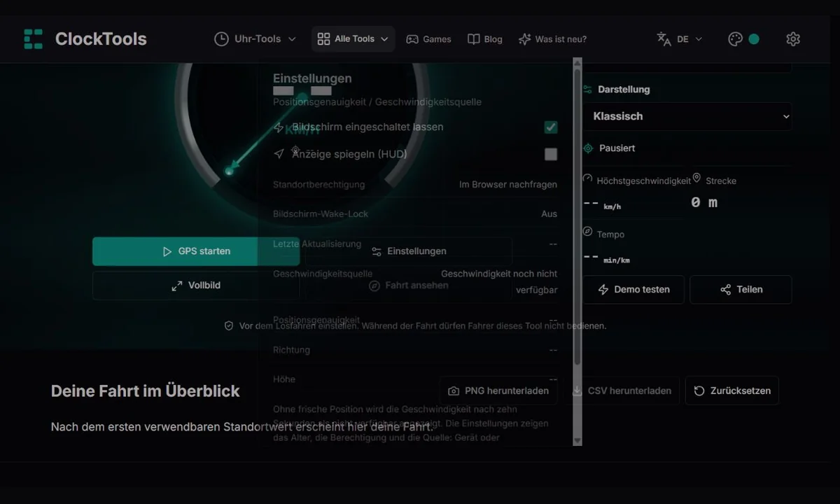Open the Games controller icon link

pos(413,39)
